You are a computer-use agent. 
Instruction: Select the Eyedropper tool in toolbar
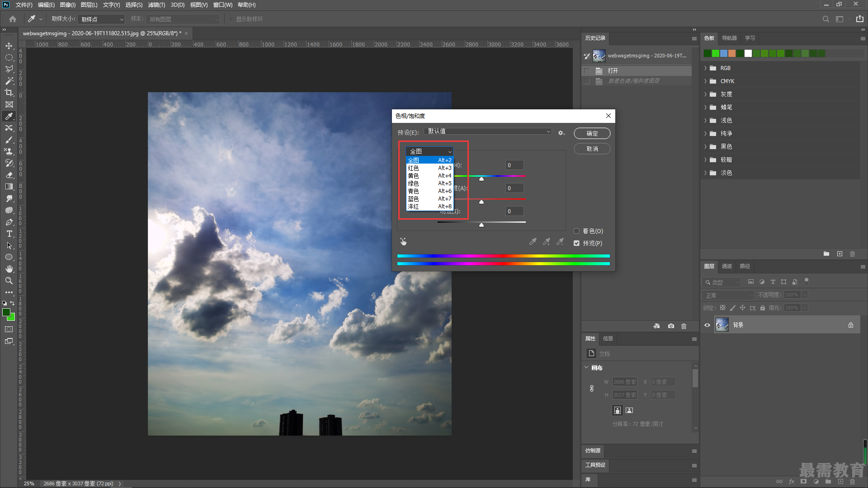click(x=9, y=116)
